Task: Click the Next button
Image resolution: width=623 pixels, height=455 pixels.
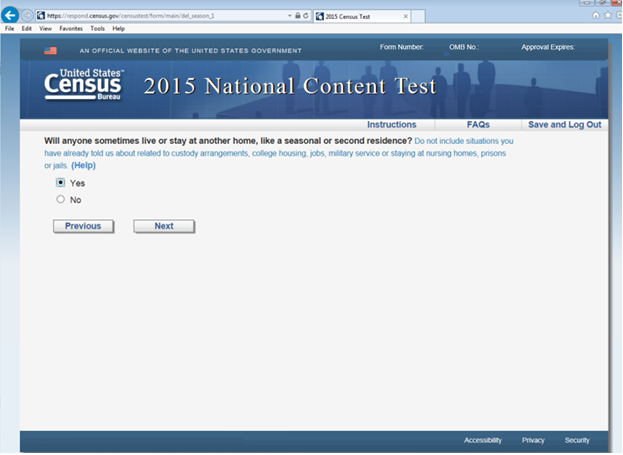Action: click(164, 226)
